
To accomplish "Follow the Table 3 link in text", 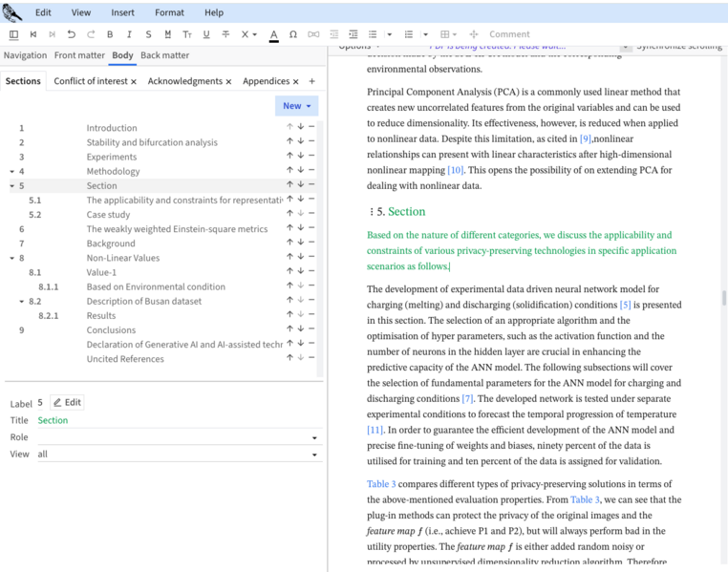I will click(x=380, y=484).
